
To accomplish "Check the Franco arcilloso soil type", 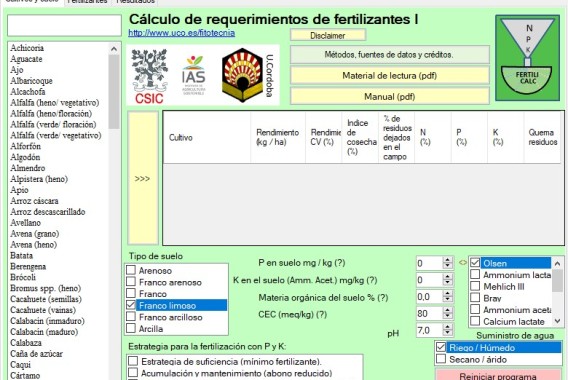I will point(131,316).
